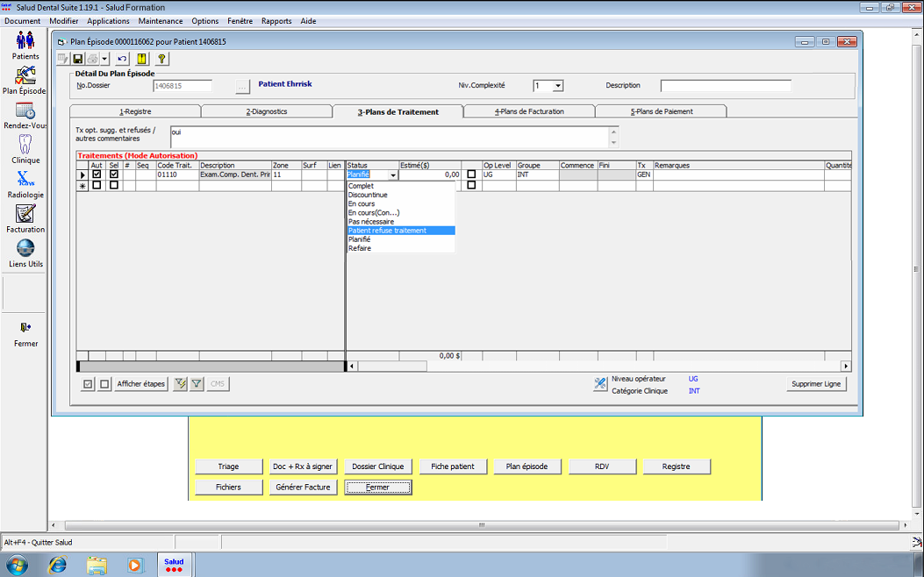The height and width of the screenshot is (577, 924).
Task: Undo changes with the blue arrow icon
Action: coord(122,59)
